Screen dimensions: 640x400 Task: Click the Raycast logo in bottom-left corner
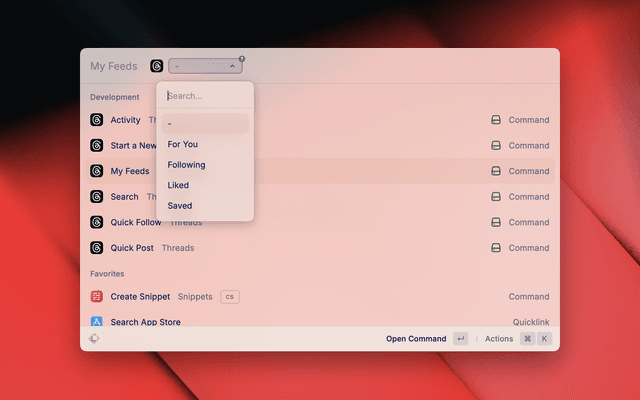tap(94, 339)
